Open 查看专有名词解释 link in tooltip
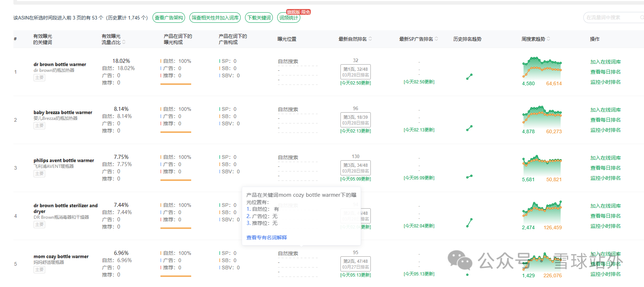This screenshot has height=287, width=644. [267, 238]
